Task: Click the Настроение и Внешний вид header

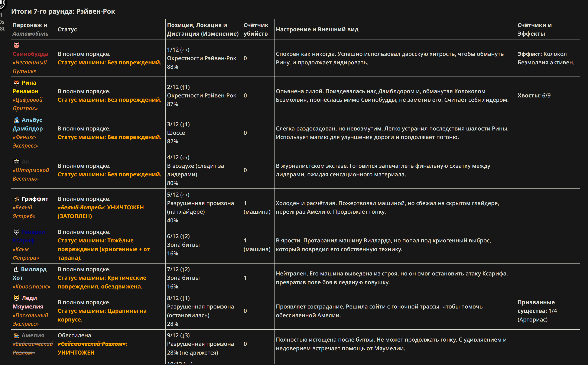Action: pyautogui.click(x=317, y=29)
